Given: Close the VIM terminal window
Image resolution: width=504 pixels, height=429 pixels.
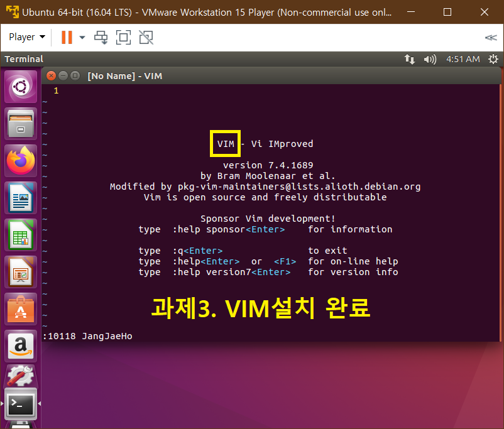Looking at the screenshot, I should [x=51, y=76].
